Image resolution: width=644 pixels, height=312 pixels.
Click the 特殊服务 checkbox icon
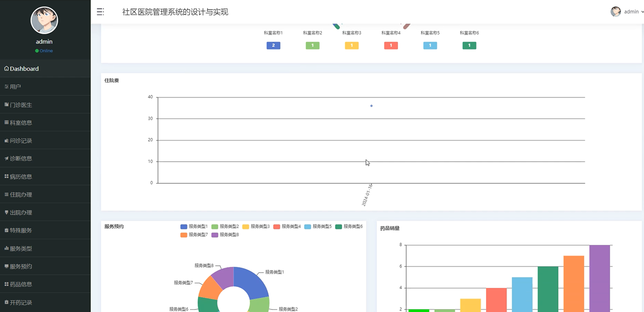(6, 230)
